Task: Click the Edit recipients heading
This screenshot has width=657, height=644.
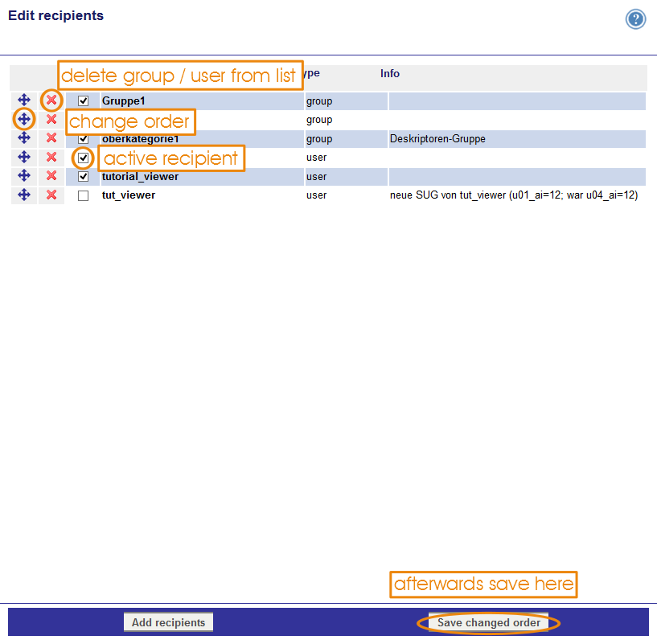Action: click(55, 15)
